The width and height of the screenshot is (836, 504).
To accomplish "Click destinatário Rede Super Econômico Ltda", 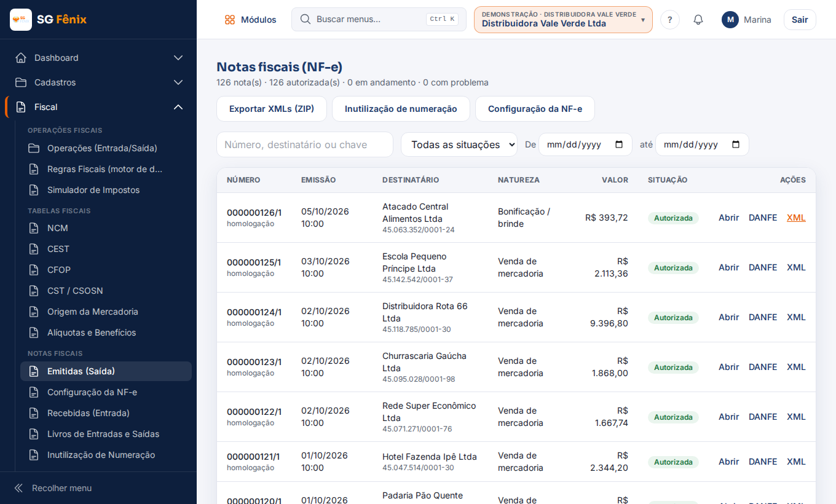I will click(429, 412).
